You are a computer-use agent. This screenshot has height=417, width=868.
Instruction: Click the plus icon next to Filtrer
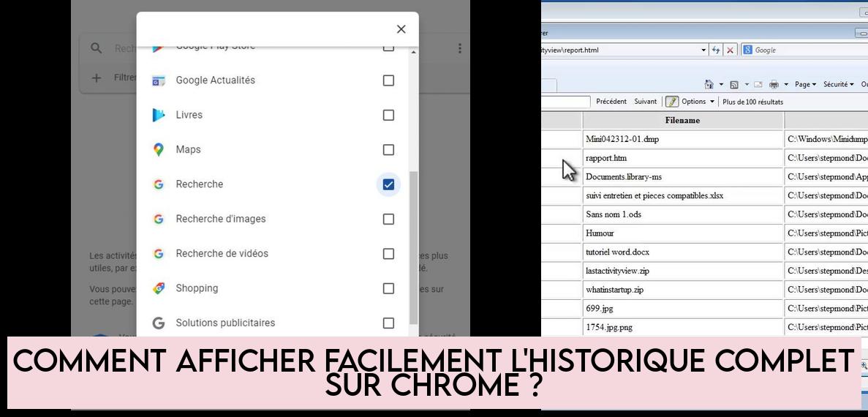pyautogui.click(x=97, y=78)
